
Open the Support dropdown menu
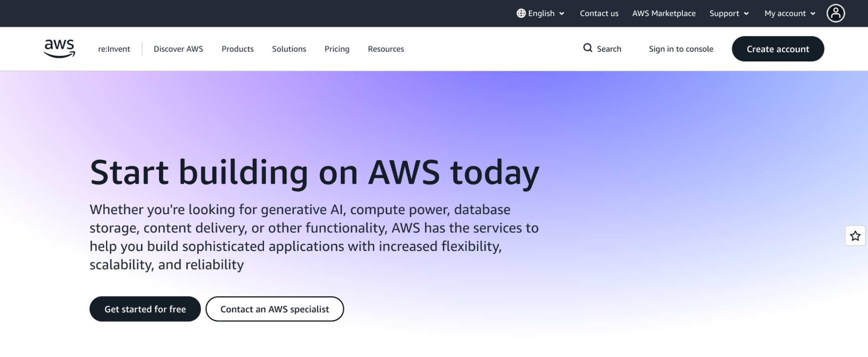(x=728, y=13)
